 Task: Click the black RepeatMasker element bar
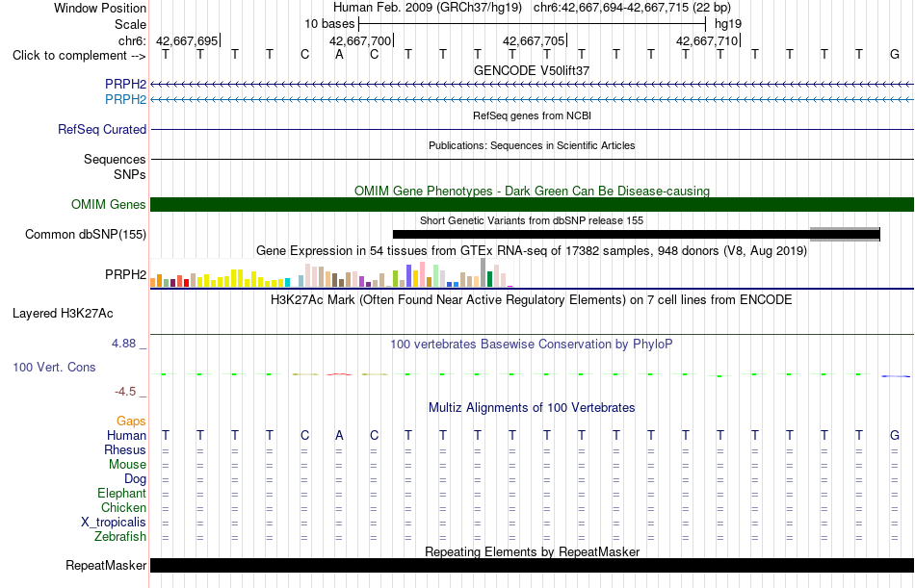[532, 565]
